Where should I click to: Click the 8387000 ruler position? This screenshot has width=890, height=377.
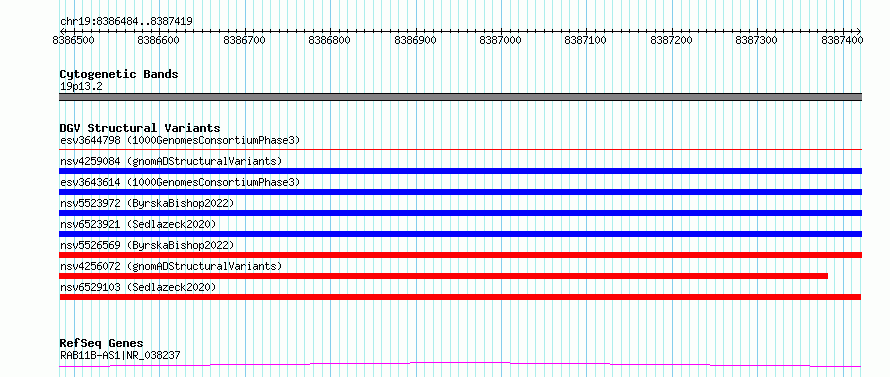tap(501, 40)
